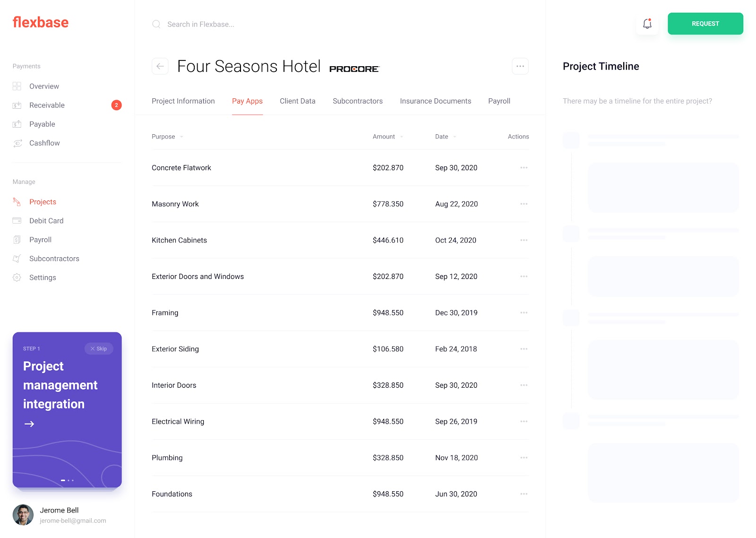
Task: Click the Electrical Wiring row name
Action: [x=178, y=421]
